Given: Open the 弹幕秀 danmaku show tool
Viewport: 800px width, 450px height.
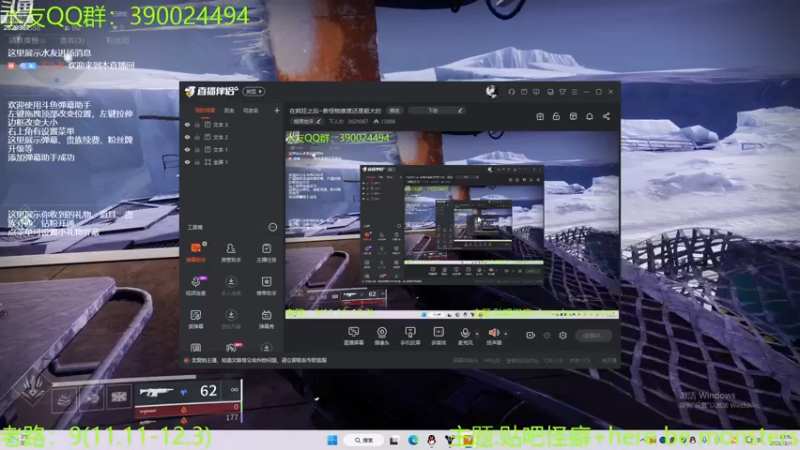Looking at the screenshot, I should tap(266, 319).
